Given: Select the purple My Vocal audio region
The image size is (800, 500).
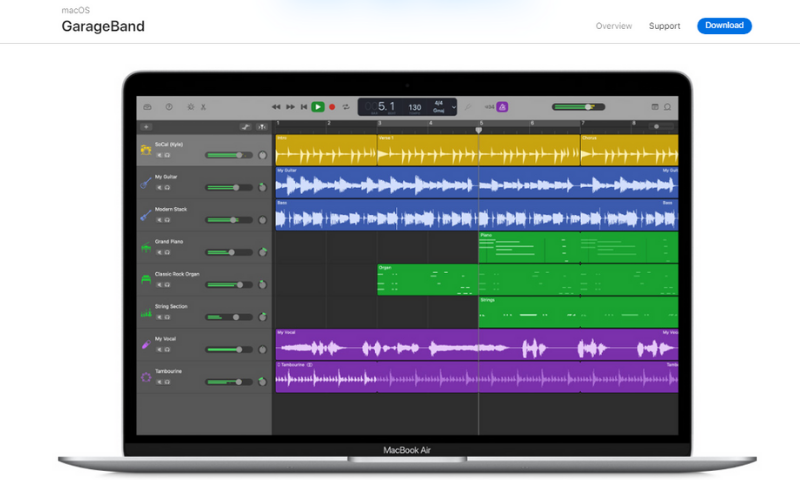Looking at the screenshot, I should click(x=477, y=344).
